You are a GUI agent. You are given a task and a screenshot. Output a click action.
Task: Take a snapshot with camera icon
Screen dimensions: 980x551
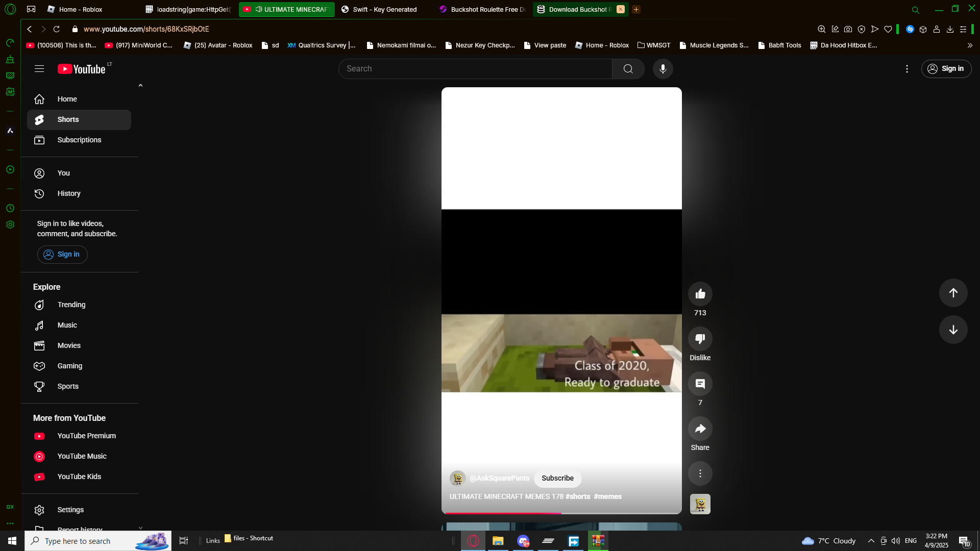848,29
